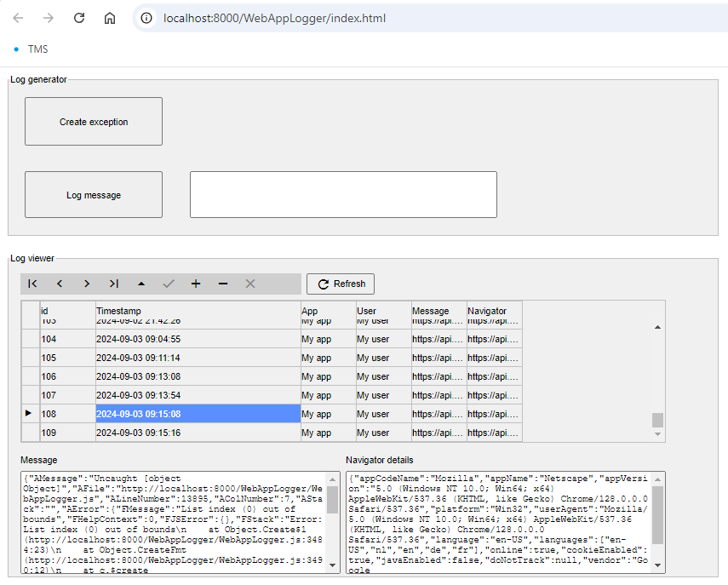Refresh the log viewer
Image resolution: width=728 pixels, height=585 pixels.
(341, 284)
